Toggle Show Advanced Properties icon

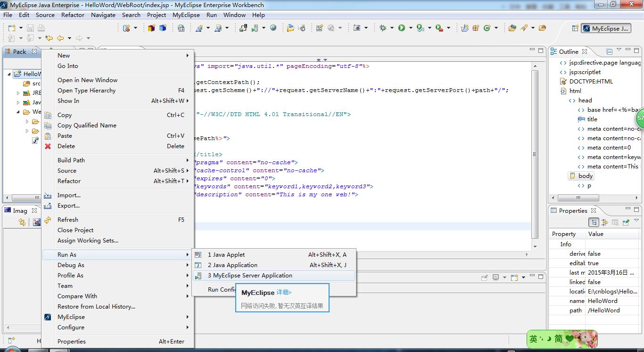[605, 222]
